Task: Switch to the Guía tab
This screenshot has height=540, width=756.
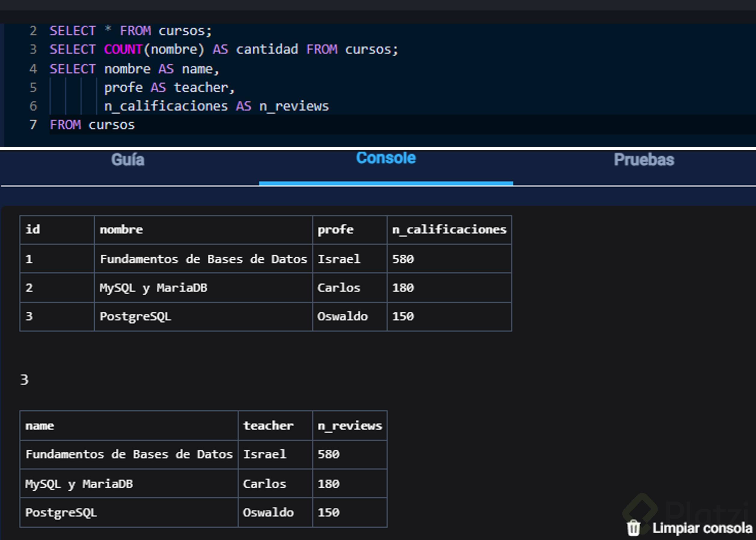Action: [128, 160]
